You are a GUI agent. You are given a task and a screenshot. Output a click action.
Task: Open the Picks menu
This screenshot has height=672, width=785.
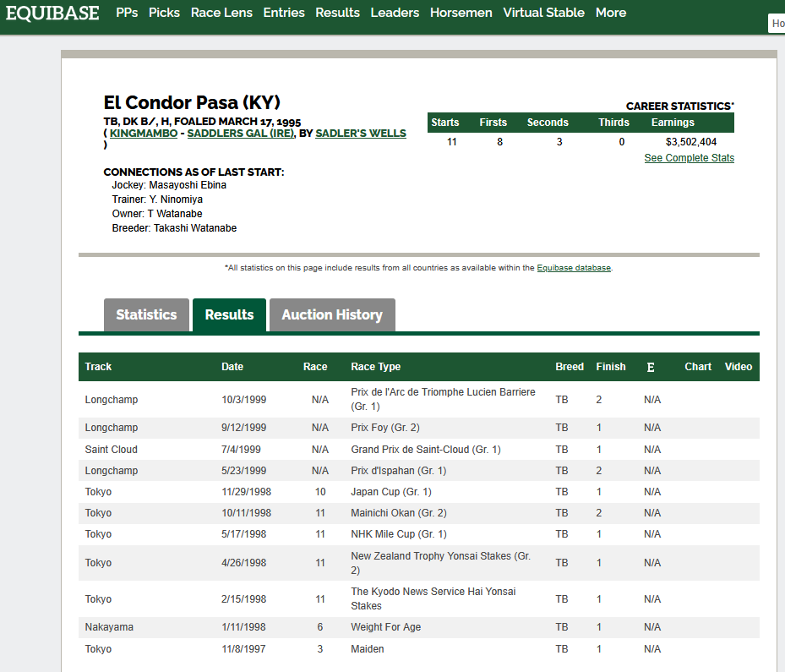point(164,13)
